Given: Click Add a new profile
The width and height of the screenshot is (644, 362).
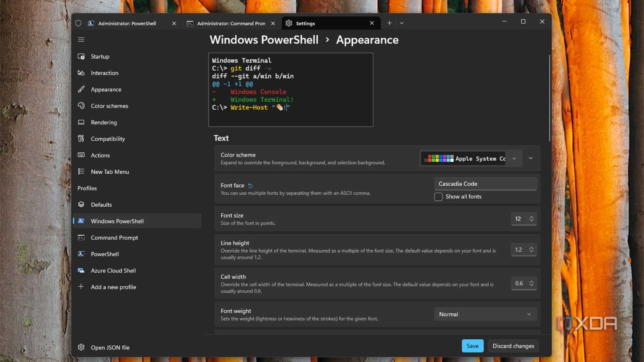Looking at the screenshot, I should click(137, 287).
